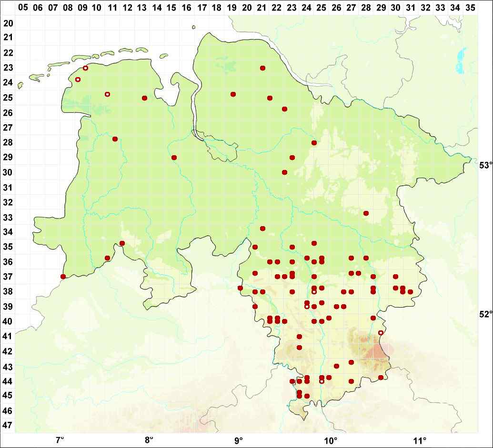Click column label 05 in the top axis
The height and width of the screenshot is (448, 493).
[23, 7]
